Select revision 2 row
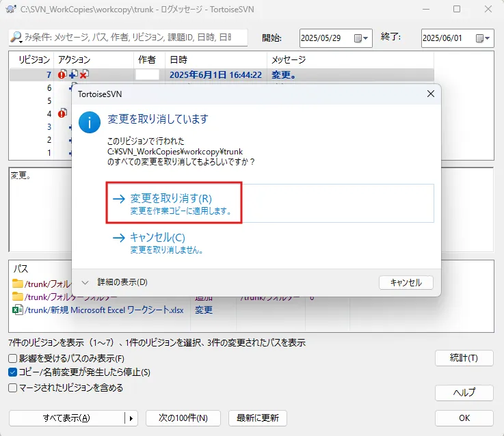 [x=49, y=140]
